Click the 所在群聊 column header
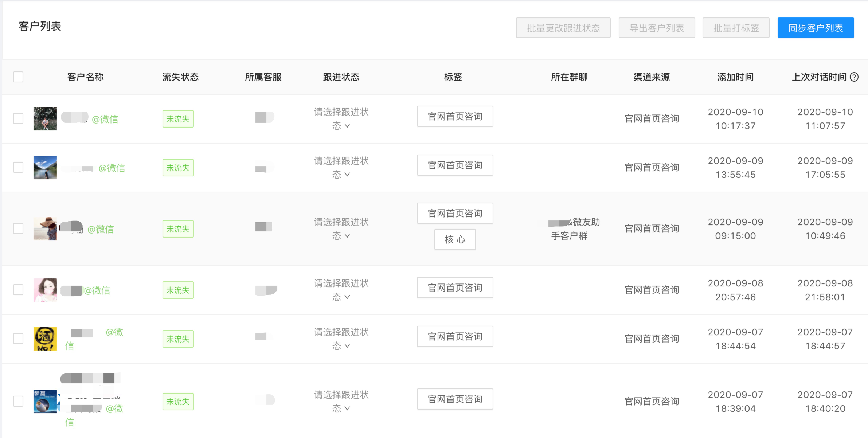 (x=569, y=77)
